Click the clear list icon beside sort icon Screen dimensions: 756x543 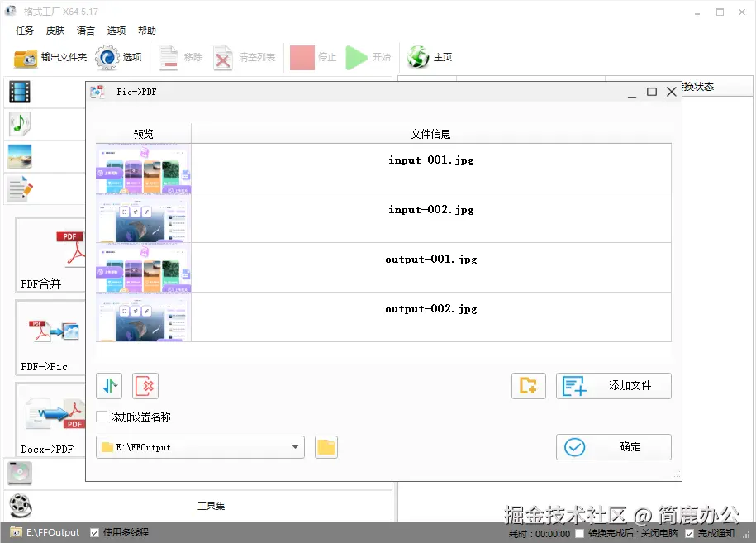click(x=145, y=385)
